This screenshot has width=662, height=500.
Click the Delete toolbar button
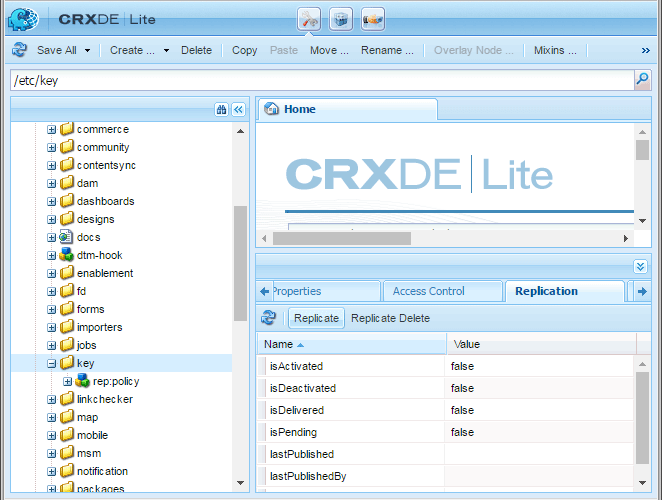[x=196, y=50]
